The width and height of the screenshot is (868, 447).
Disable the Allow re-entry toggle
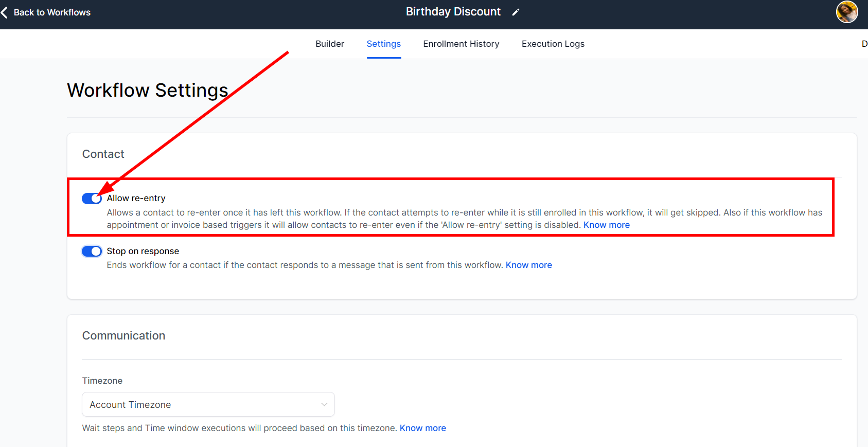(92, 199)
